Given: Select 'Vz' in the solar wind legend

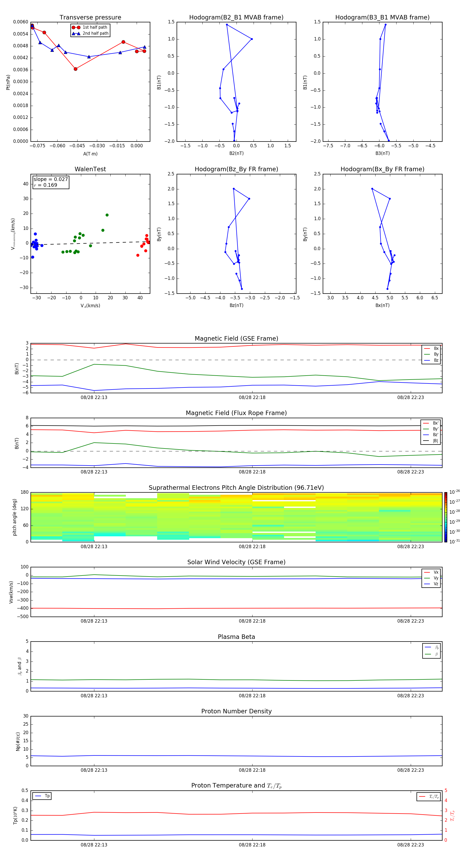Looking at the screenshot, I should point(431,584).
